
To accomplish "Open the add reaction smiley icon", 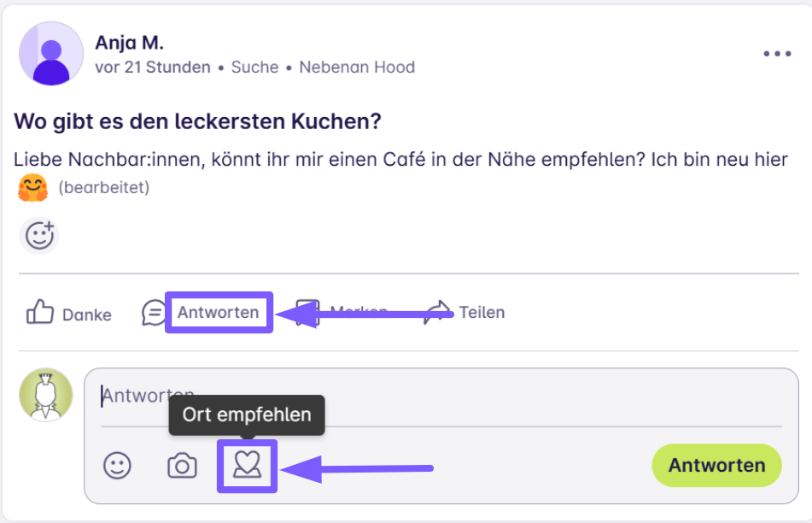I will point(39,235).
